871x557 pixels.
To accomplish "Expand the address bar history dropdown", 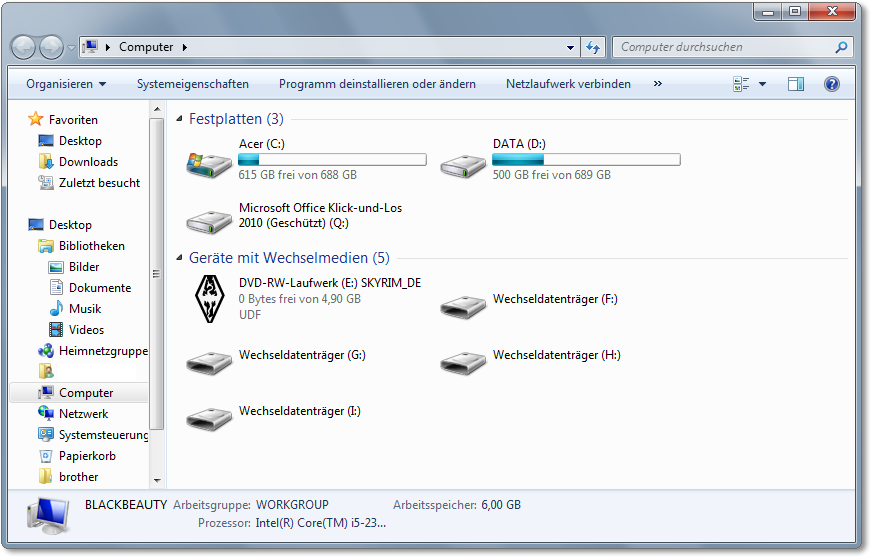I will [x=570, y=47].
